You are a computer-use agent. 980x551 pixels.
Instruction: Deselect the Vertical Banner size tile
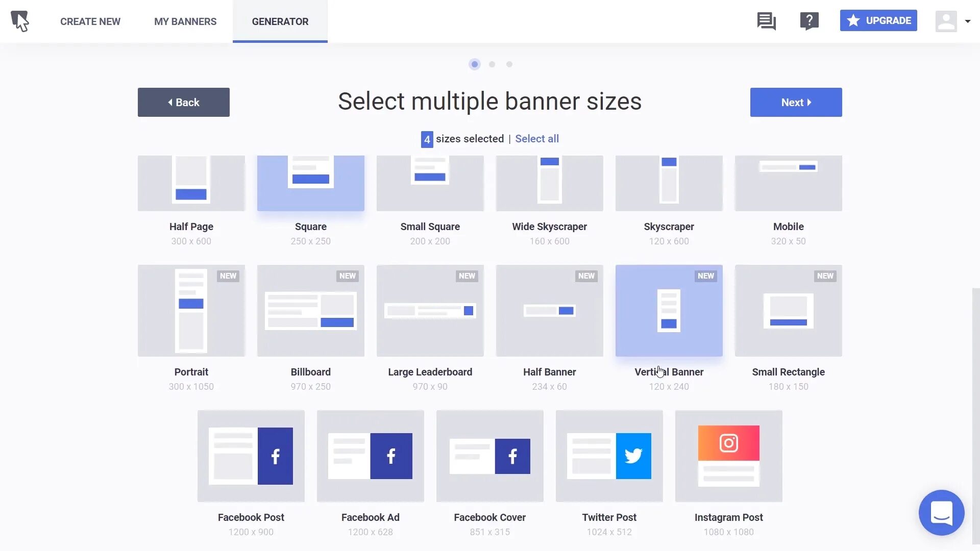669,310
